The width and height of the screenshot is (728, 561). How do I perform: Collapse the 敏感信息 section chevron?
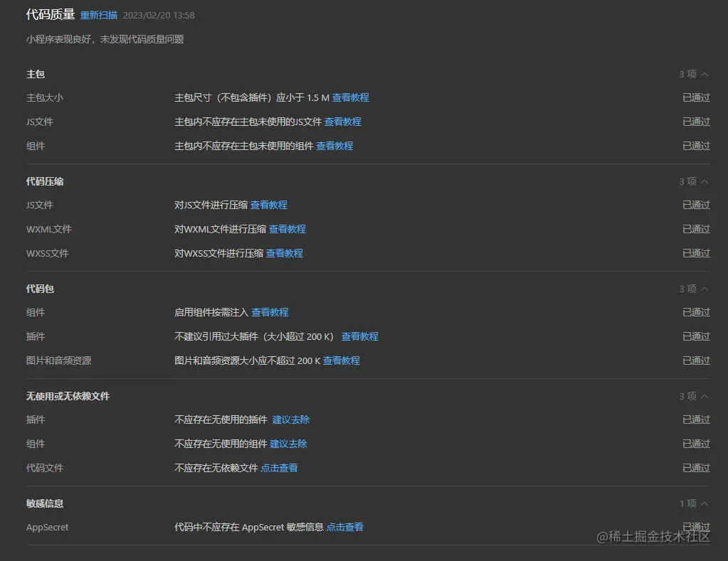pos(705,503)
